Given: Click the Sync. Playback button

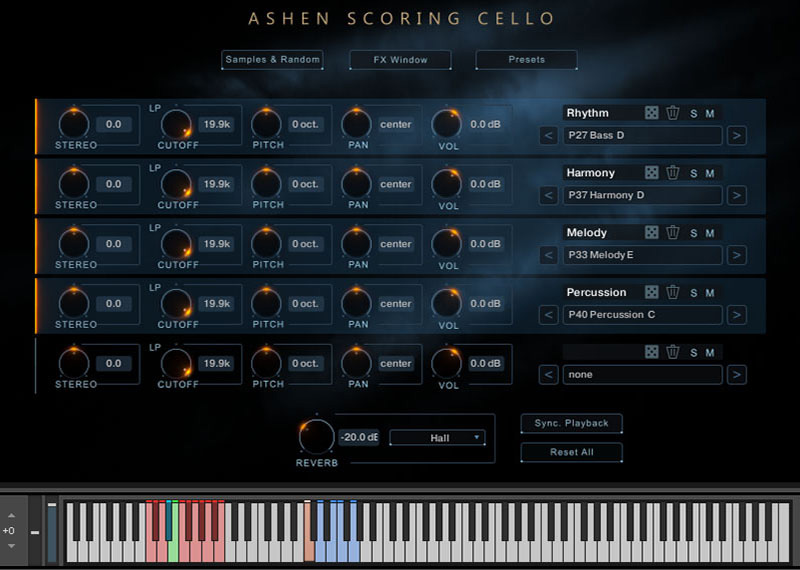Looking at the screenshot, I should point(571,423).
